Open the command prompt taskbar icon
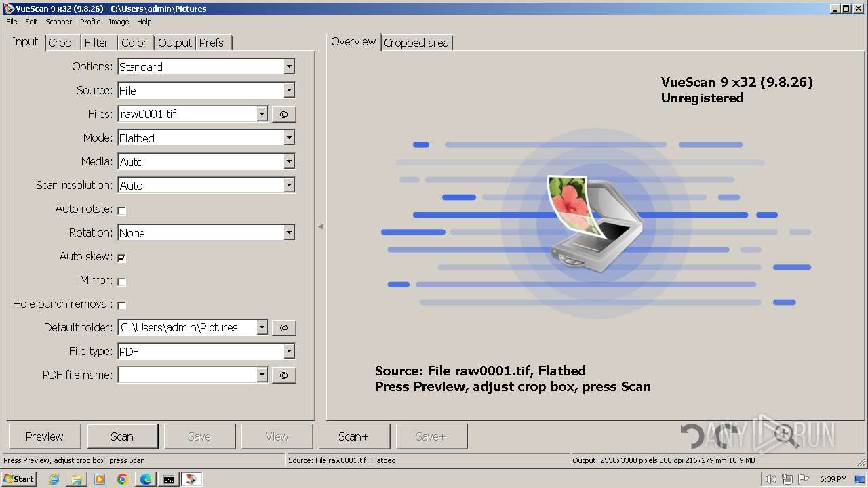Viewport: 868px width, 488px height. tap(168, 479)
